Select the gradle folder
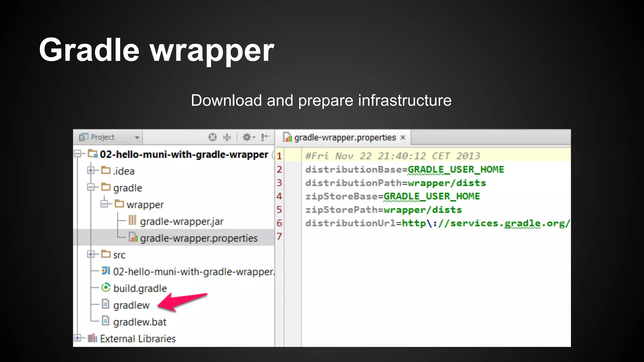 point(128,188)
